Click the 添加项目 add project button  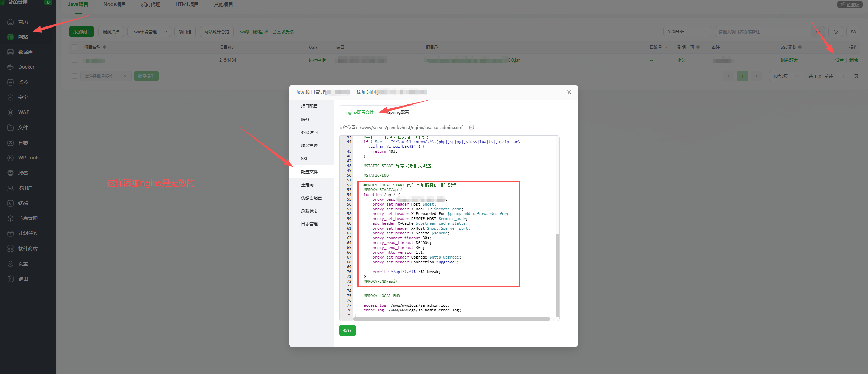81,32
